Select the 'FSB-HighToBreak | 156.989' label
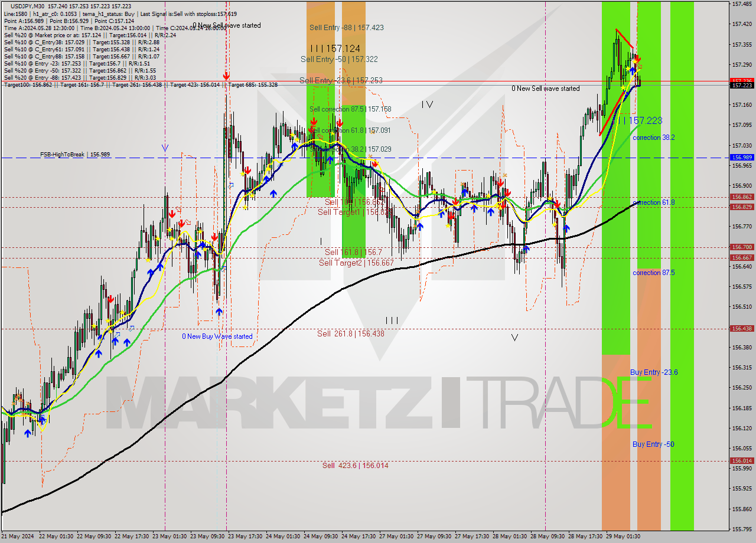This screenshot has height=543, width=756. pyautogui.click(x=75, y=155)
